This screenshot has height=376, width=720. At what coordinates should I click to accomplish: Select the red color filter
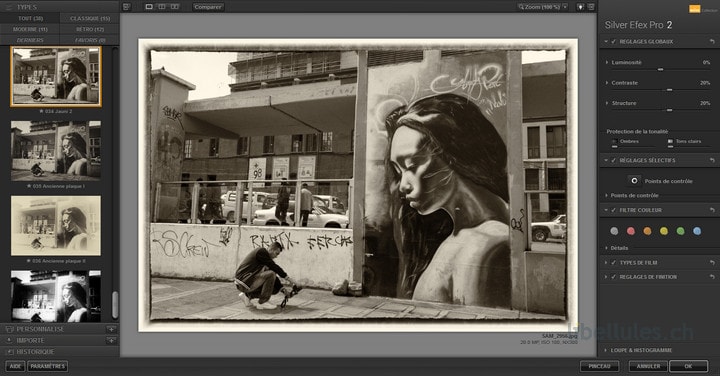pos(631,231)
